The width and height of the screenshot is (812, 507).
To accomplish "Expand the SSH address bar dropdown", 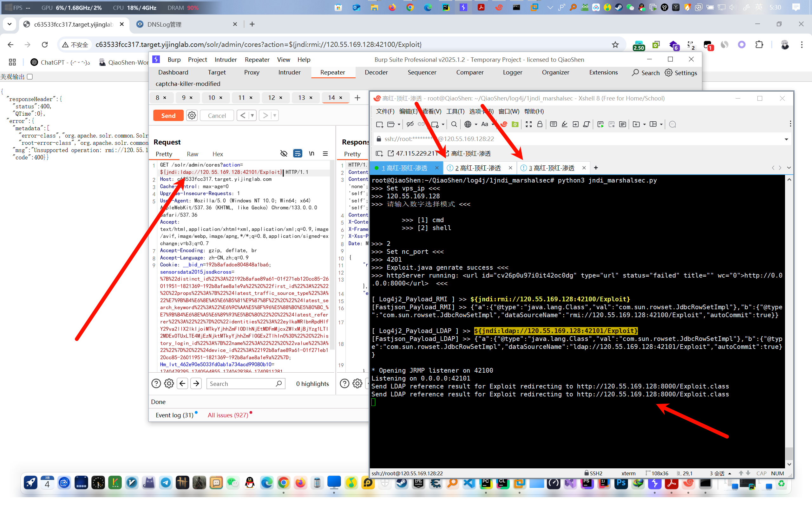I will coord(786,139).
